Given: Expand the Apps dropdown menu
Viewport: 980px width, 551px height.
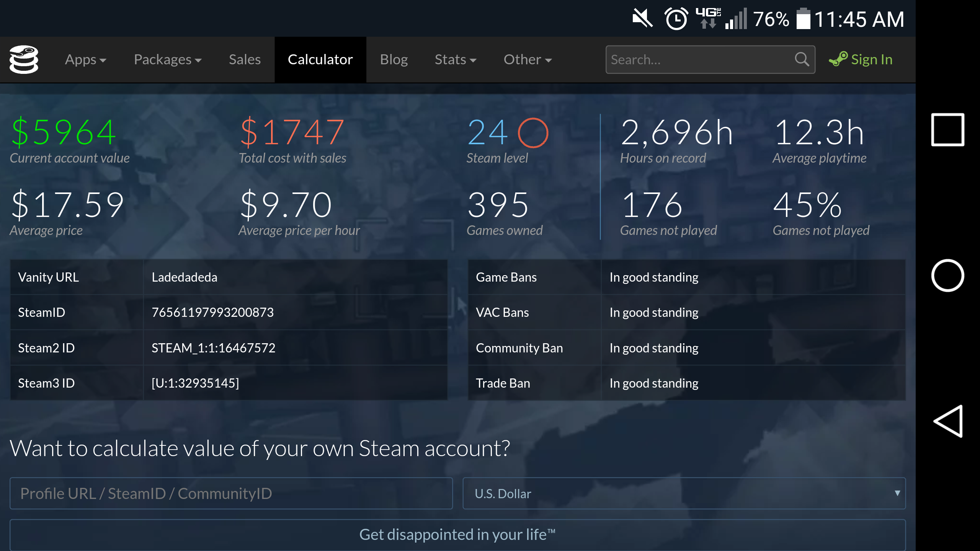Looking at the screenshot, I should 85,59.
